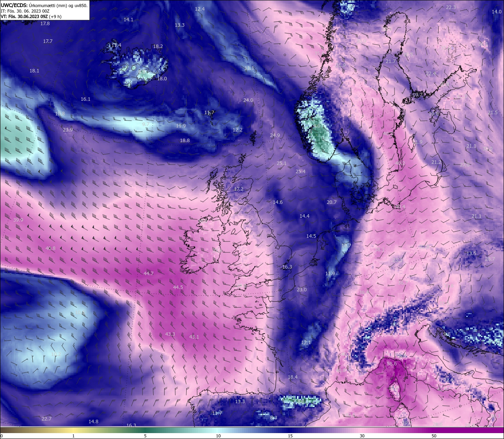Click the 13.5 value on the map
The height and width of the screenshot is (439, 504).
point(471,254)
